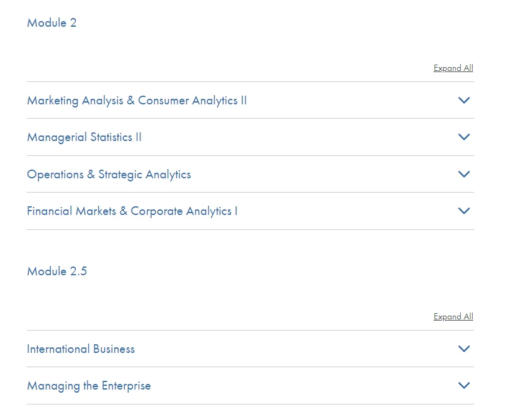The height and width of the screenshot is (420, 510).
Task: Open Operations & Strategic Analytics chevron
Action: [463, 174]
